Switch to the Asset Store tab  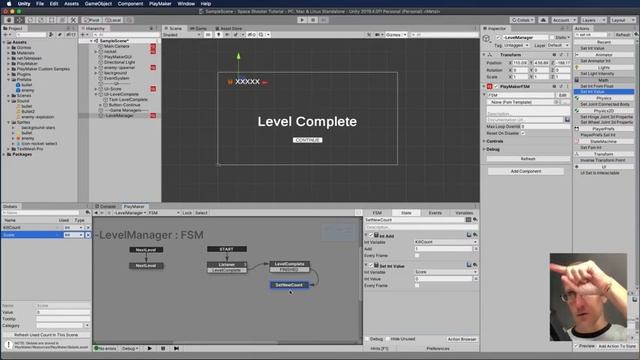coord(229,28)
